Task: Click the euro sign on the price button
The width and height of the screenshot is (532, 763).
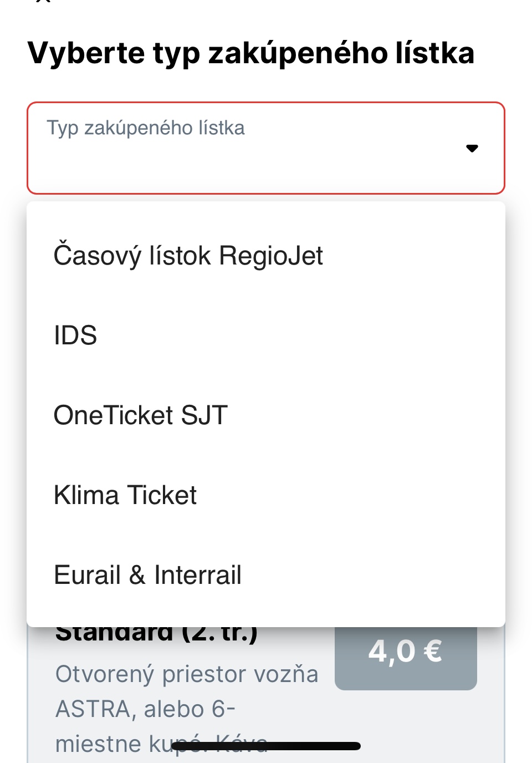Action: coord(433,651)
